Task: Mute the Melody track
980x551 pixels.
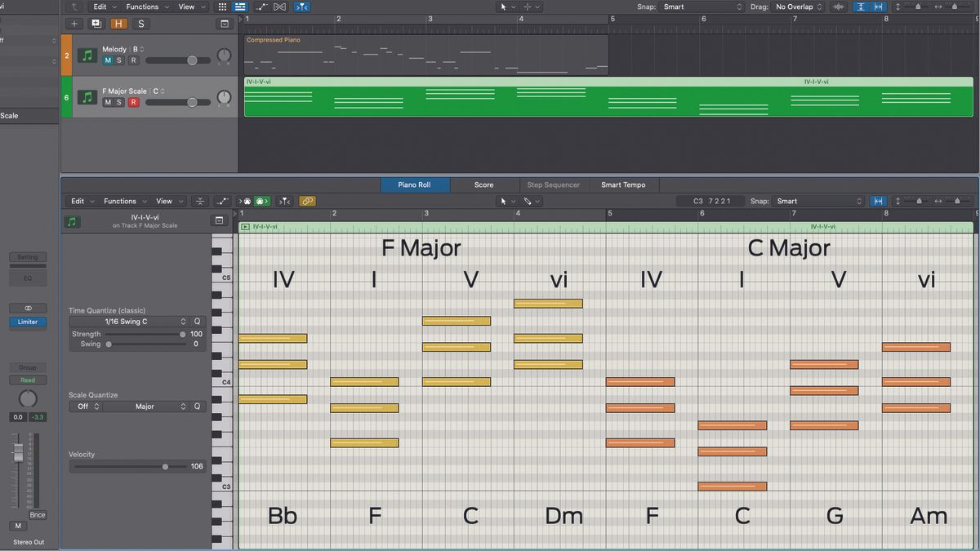Action: point(109,59)
